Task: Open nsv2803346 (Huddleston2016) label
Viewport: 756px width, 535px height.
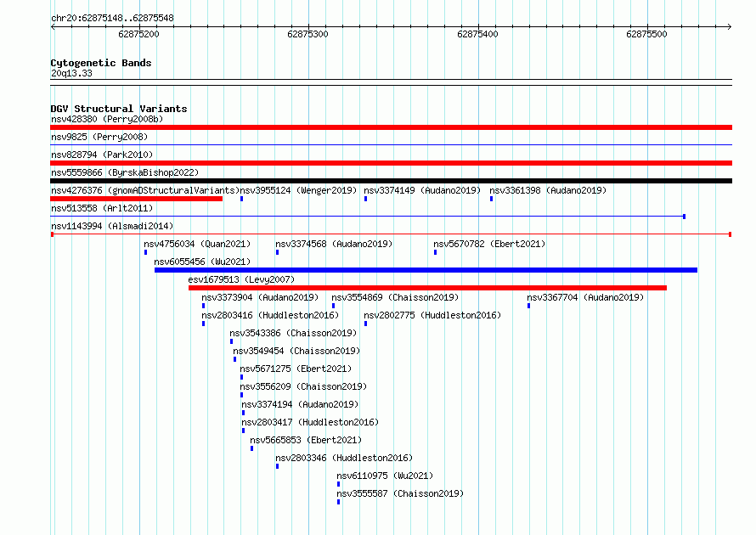Action: (x=344, y=458)
